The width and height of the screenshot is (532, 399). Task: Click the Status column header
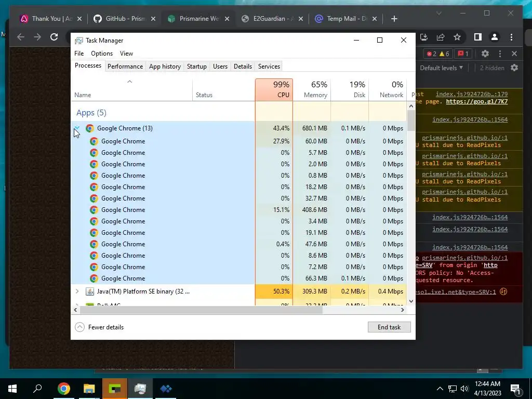pos(224,90)
